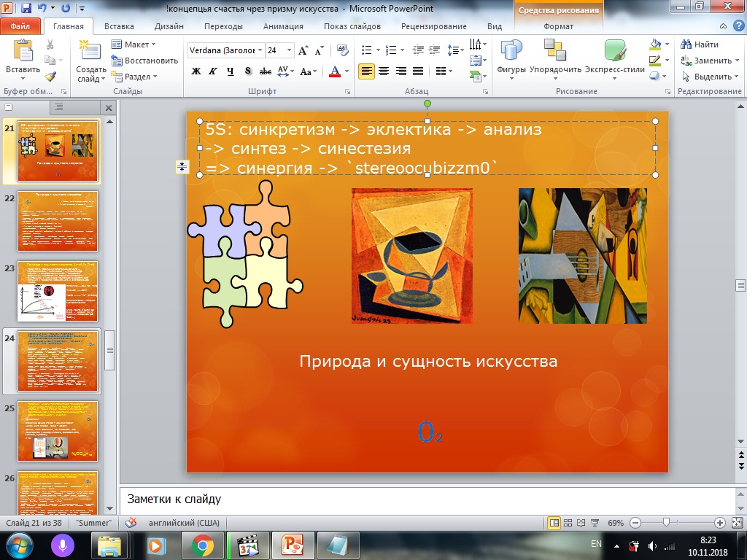Save the presentation from the quick access toolbar
This screenshot has width=747, height=560.
[x=26, y=8]
